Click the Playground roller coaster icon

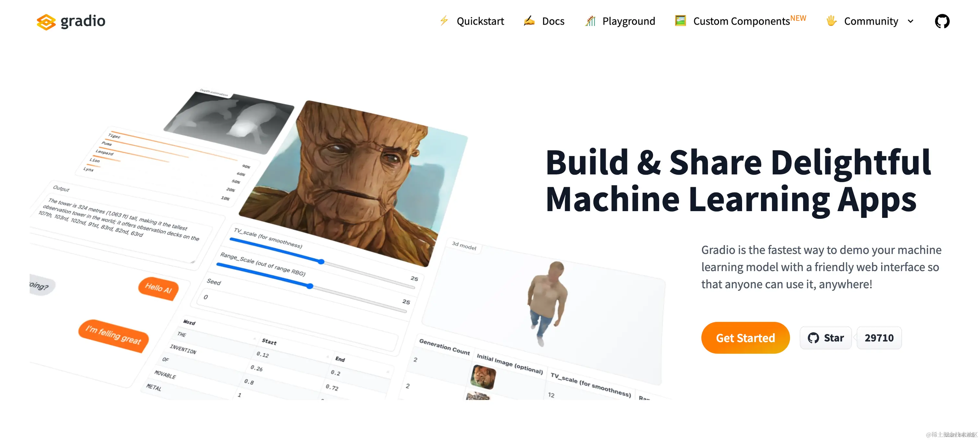590,21
